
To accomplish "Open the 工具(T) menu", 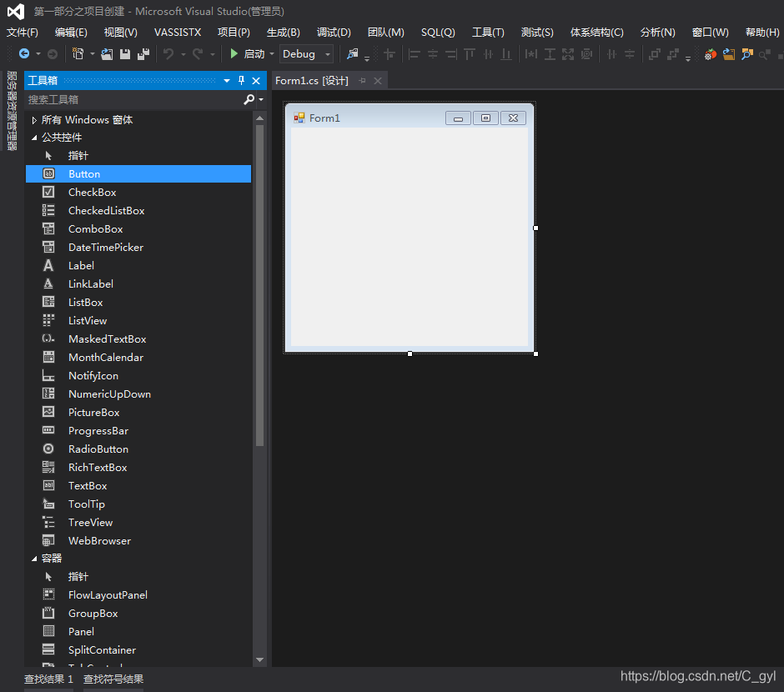I will point(488,32).
